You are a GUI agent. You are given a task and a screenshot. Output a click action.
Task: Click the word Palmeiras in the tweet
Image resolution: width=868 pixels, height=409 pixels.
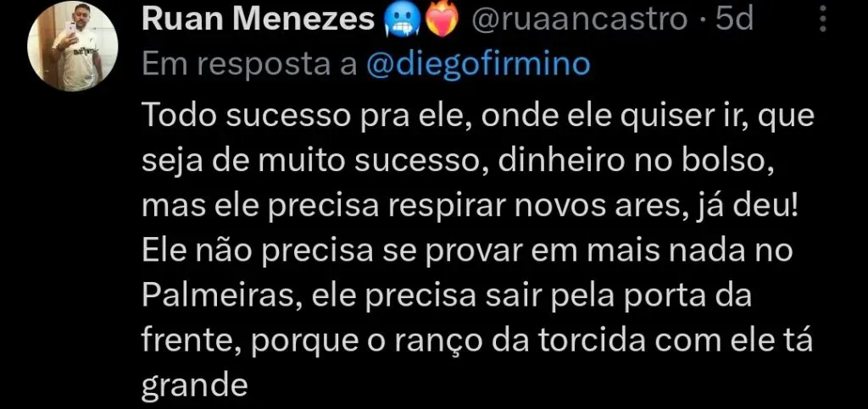(222, 296)
